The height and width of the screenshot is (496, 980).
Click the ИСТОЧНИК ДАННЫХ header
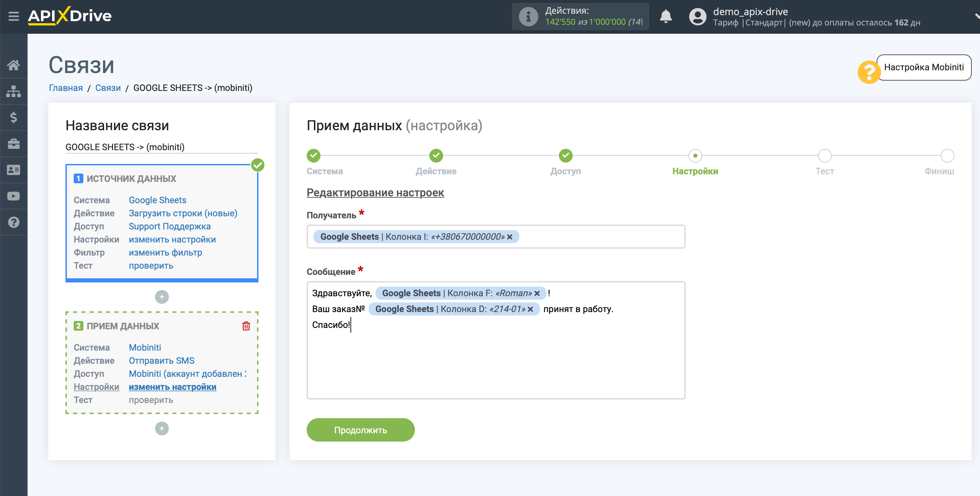tap(131, 179)
